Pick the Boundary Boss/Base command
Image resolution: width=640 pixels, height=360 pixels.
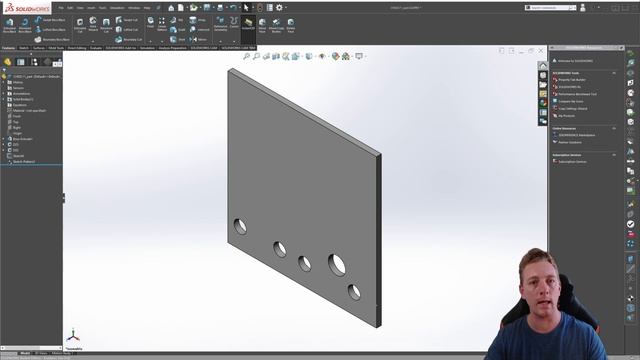[x=52, y=40]
